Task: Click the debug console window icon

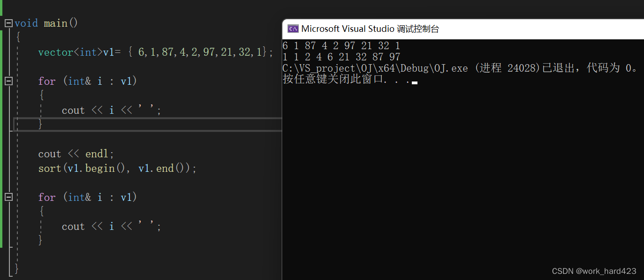Action: (293, 29)
